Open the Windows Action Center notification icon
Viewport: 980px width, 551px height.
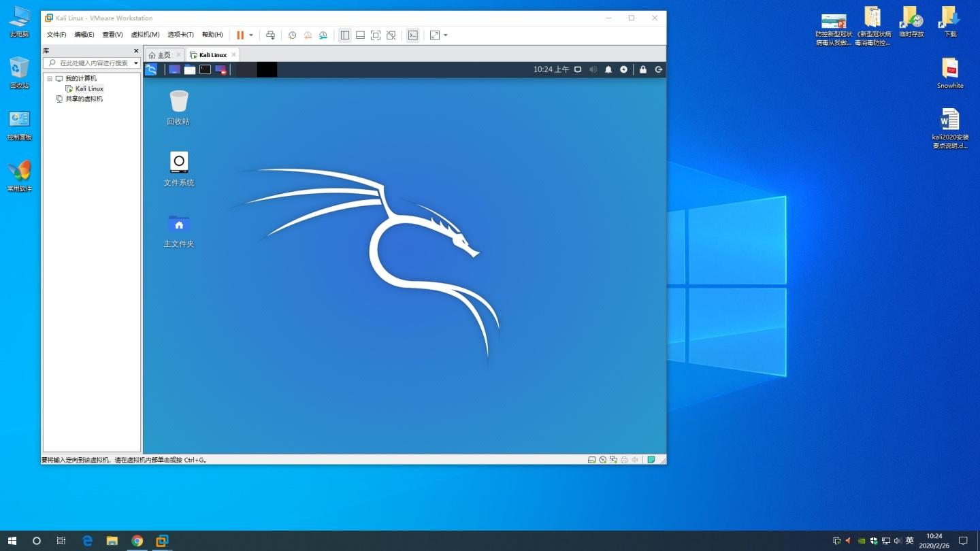(963, 541)
